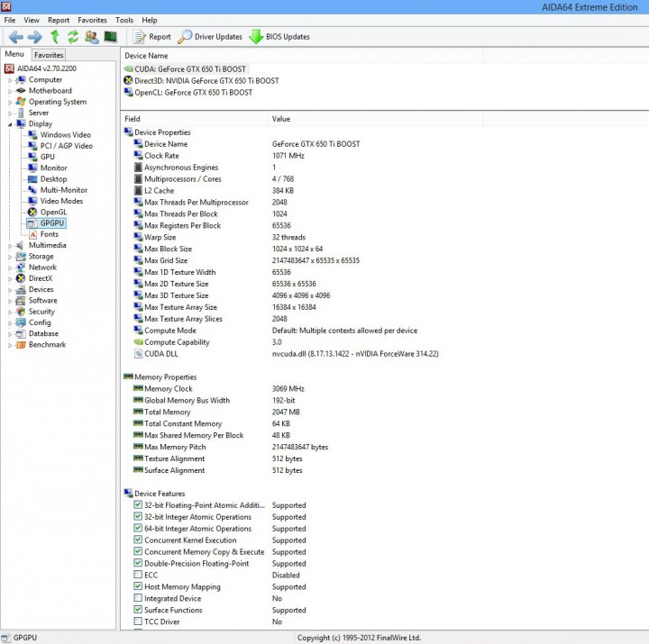The image size is (649, 644).
Task: Toggle the TCC Driver checkbox
Action: tap(138, 621)
